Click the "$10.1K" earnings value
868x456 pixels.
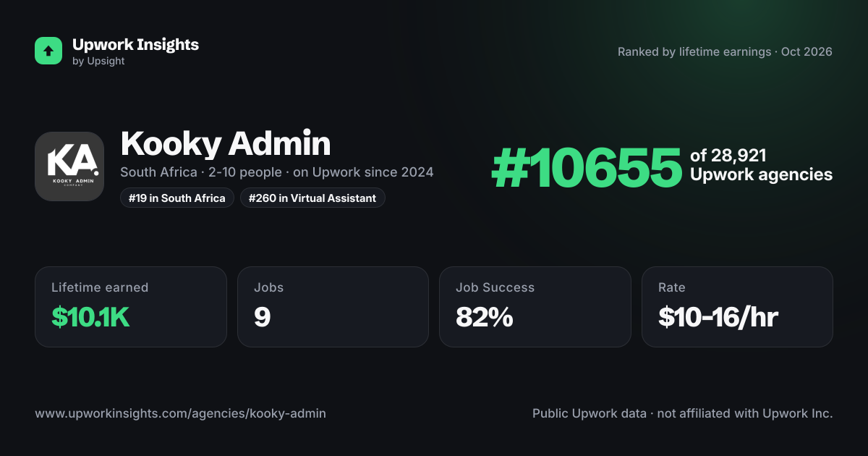click(x=90, y=317)
